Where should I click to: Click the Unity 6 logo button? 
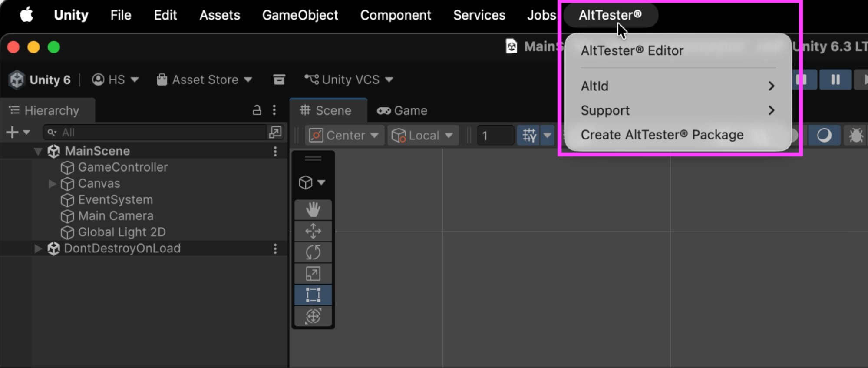coord(40,80)
